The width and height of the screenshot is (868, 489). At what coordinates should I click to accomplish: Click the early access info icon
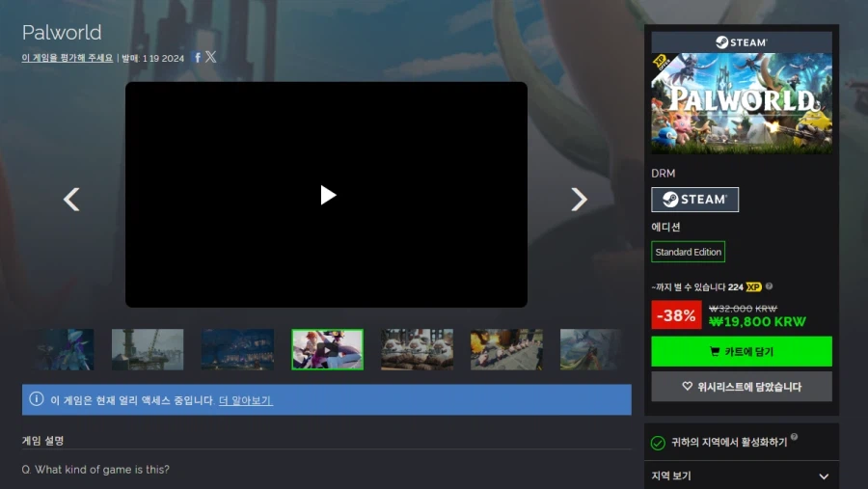37,399
